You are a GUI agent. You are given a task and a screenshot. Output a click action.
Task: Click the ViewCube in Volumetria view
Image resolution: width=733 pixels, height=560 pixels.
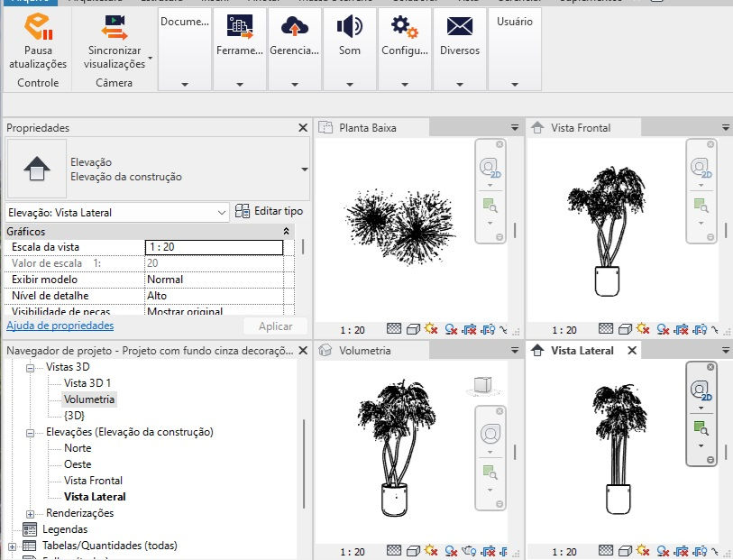(x=483, y=385)
